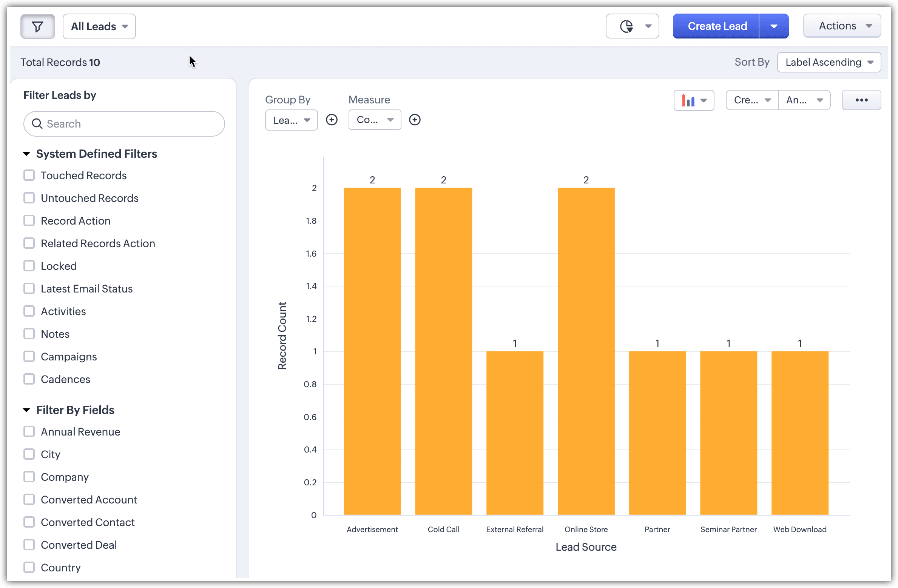Open the chart view pie icon

[626, 26]
